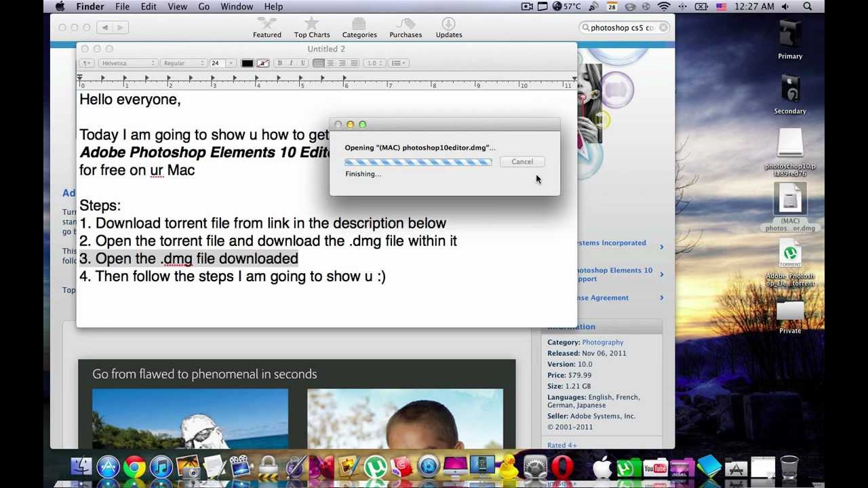The height and width of the screenshot is (488, 868).
Task: Open the Help menu
Action: [x=273, y=7]
